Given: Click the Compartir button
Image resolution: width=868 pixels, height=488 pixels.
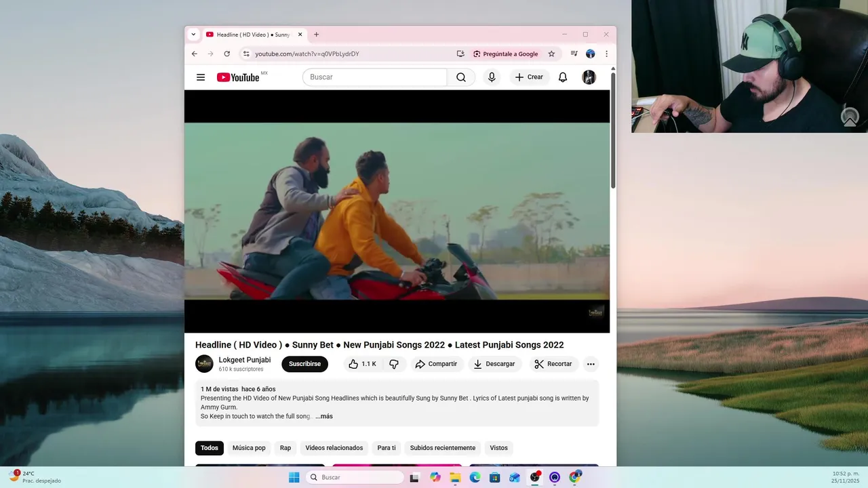Looking at the screenshot, I should click(436, 364).
